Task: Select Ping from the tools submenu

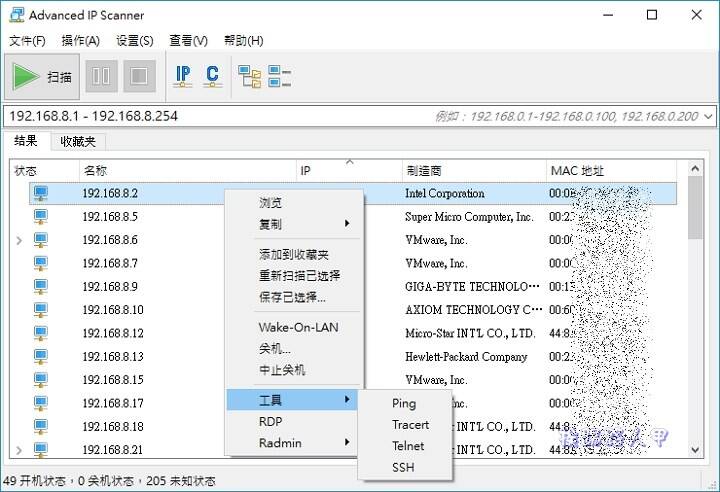Action: pyautogui.click(x=404, y=403)
